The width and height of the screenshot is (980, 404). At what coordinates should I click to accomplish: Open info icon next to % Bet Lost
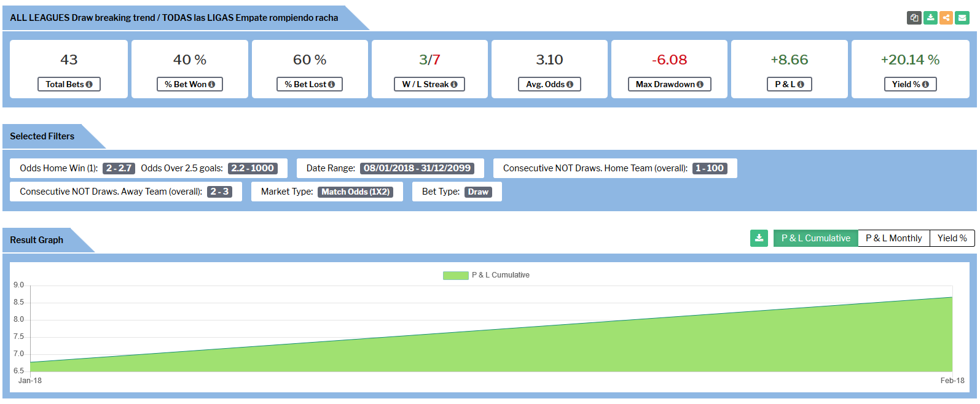(332, 85)
